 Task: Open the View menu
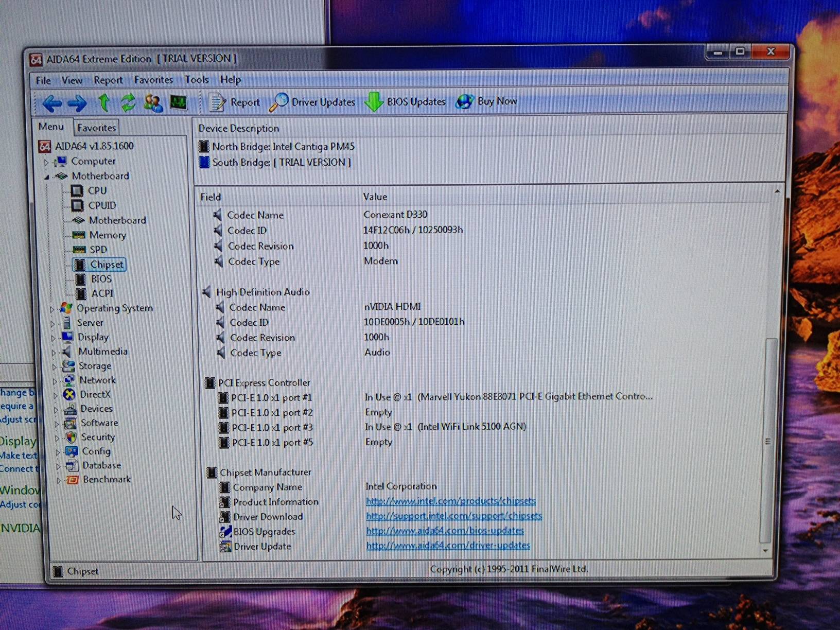pos(72,80)
